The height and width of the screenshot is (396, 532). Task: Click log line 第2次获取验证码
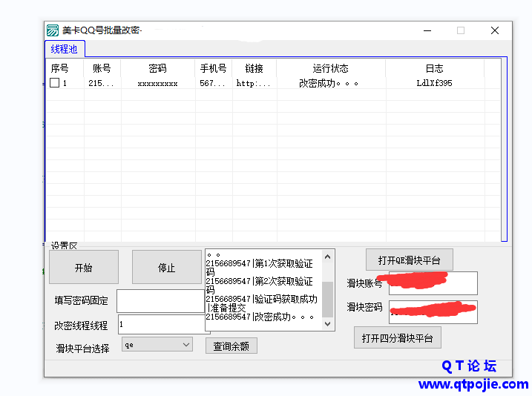tap(259, 286)
